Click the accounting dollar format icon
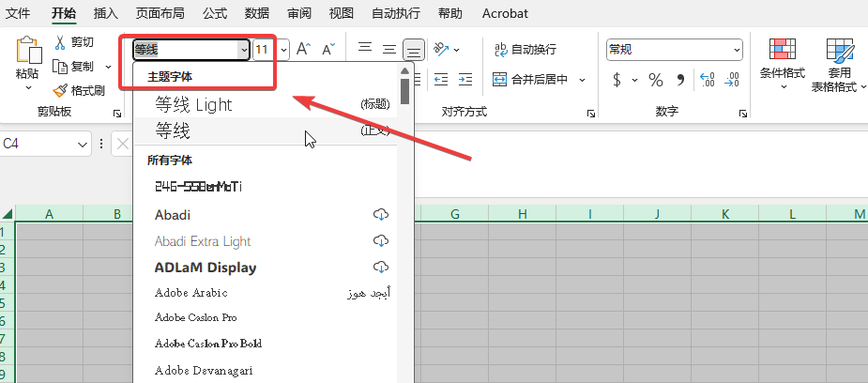Image resolution: width=868 pixels, height=383 pixels. tap(617, 80)
